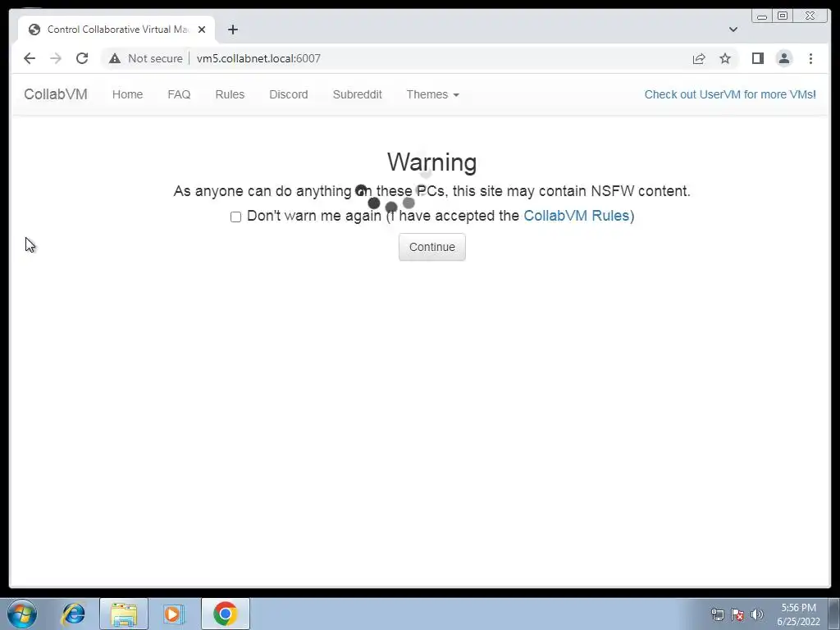Viewport: 840px width, 630px height.
Task: Click the network tray icon
Action: click(717, 614)
